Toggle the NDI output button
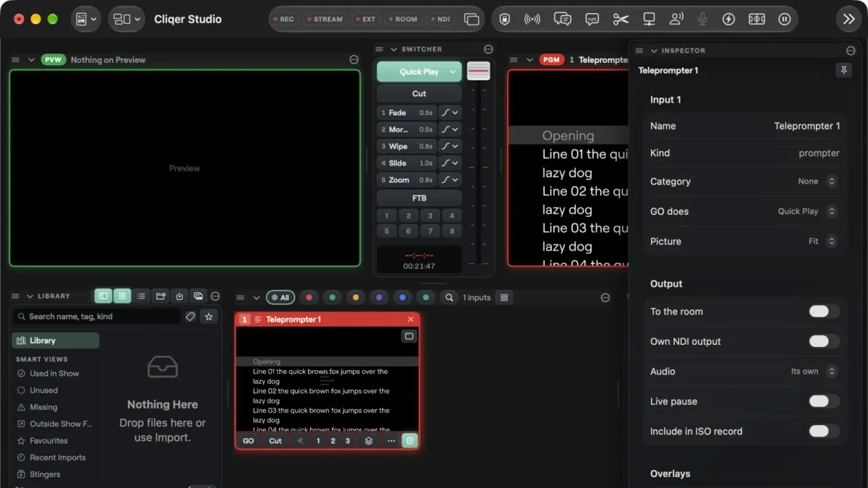 [x=440, y=20]
